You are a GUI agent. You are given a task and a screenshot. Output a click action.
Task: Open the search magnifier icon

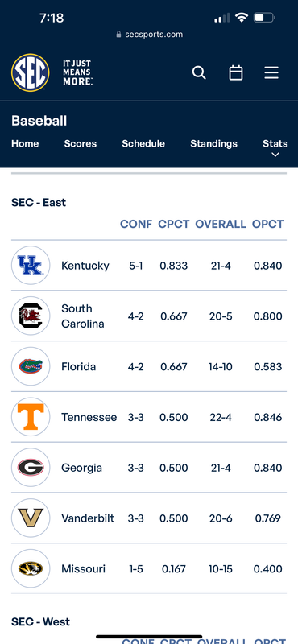pos(199,73)
